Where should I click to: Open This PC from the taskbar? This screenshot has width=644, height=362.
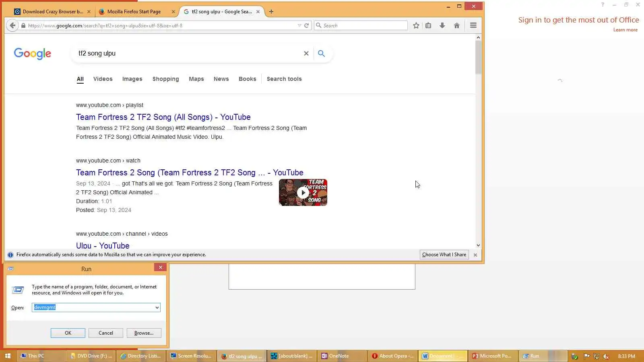tap(41, 356)
